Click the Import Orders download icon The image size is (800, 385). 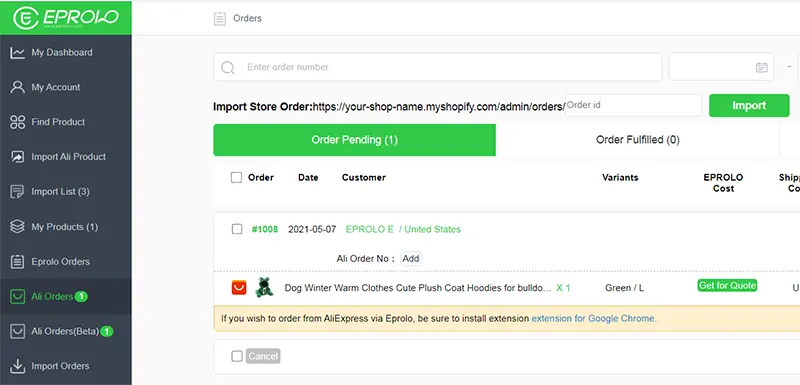point(17,366)
